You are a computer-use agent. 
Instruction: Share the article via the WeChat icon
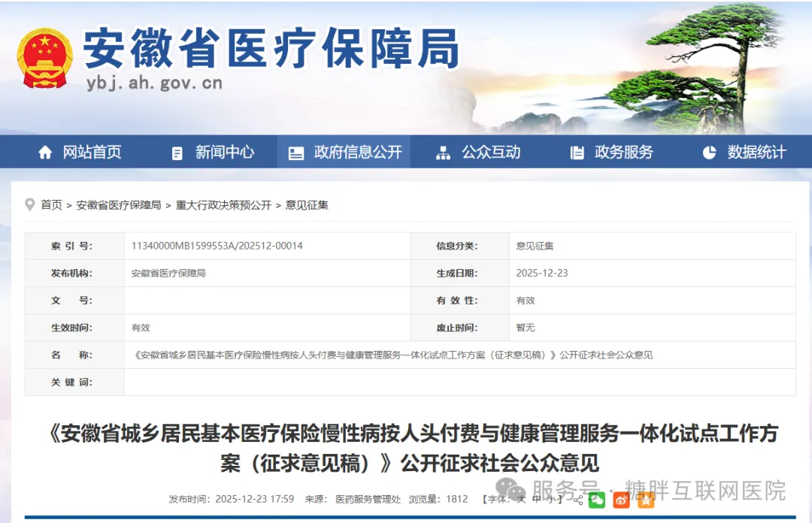596,500
